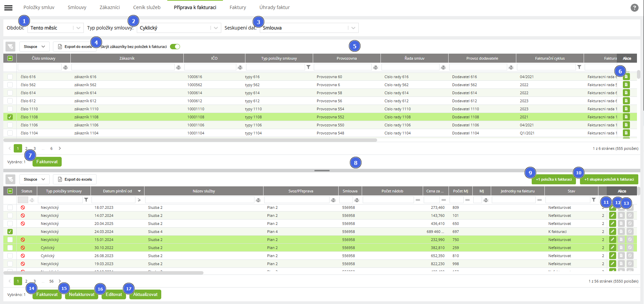Expand Seskupení dat dropdown set to Smlouva

tap(353, 28)
